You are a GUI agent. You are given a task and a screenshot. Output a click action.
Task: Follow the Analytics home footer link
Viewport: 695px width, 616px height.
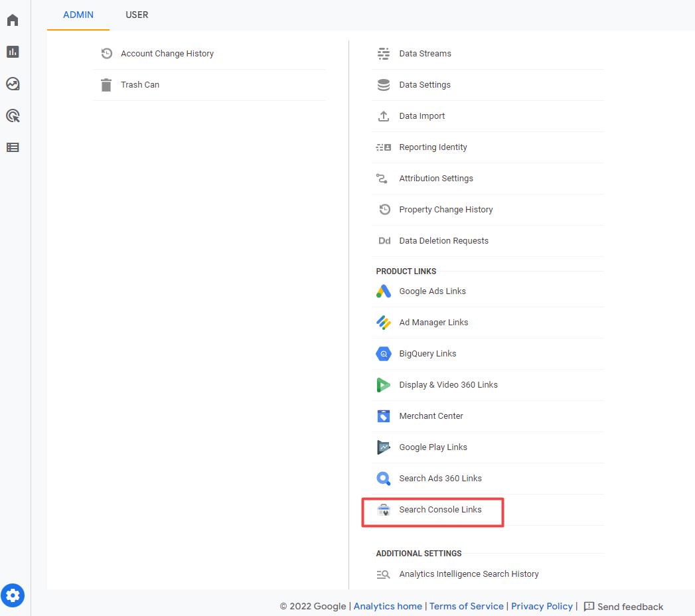point(388,606)
